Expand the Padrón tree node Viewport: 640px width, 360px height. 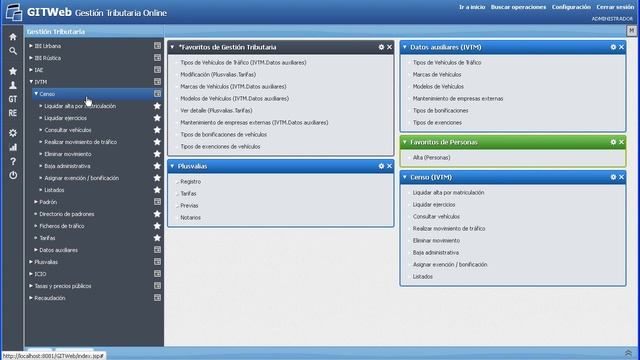point(36,202)
